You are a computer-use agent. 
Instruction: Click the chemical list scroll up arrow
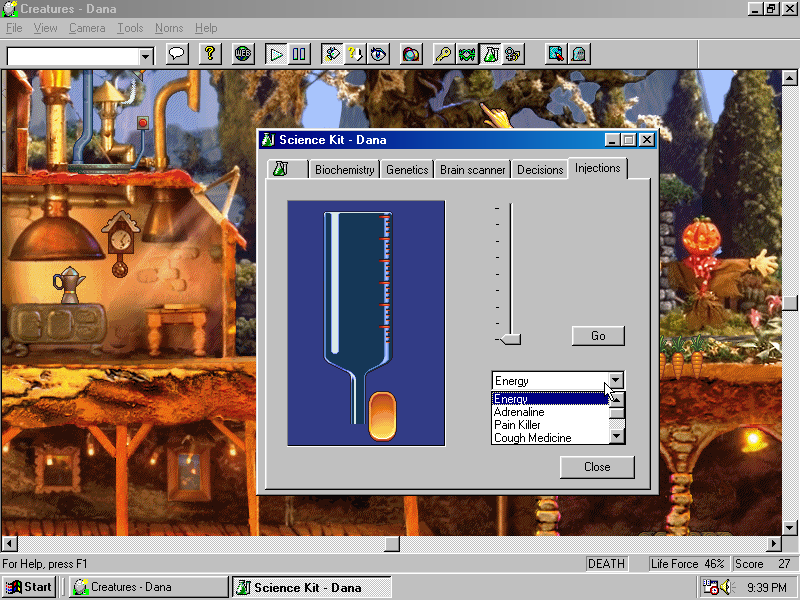click(617, 399)
